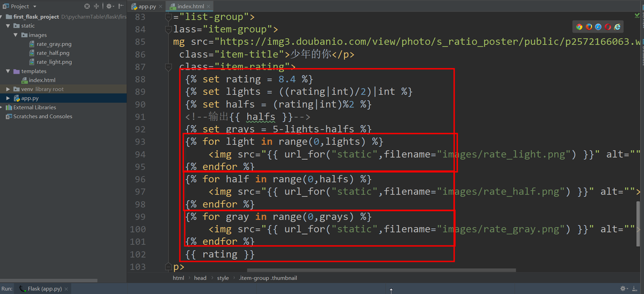The height and width of the screenshot is (294, 644).
Task: Open page in Internet Explorer
Action: [617, 26]
